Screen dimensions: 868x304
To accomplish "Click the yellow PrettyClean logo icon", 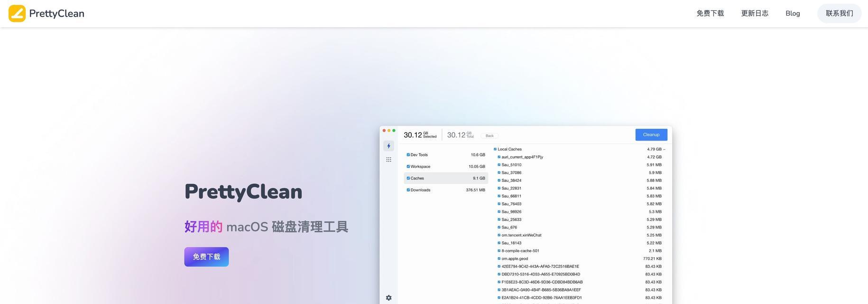I will point(17,13).
